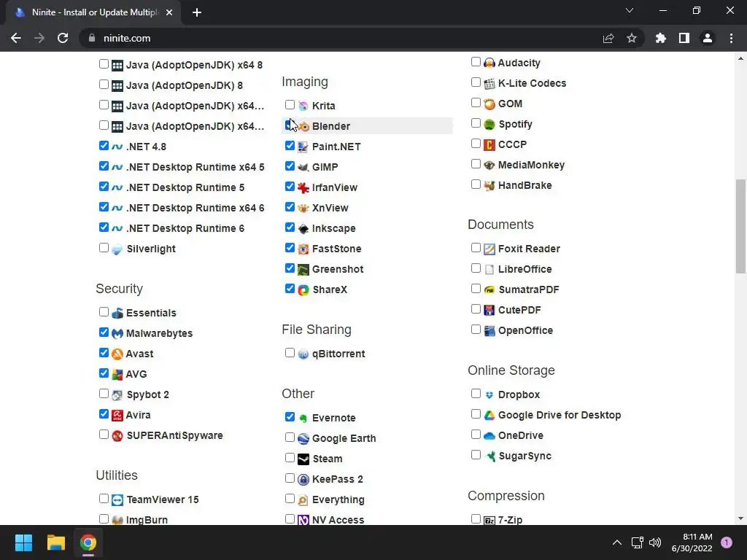Check the SumatraPDF checkbox
The image size is (747, 560).
pos(476,289)
